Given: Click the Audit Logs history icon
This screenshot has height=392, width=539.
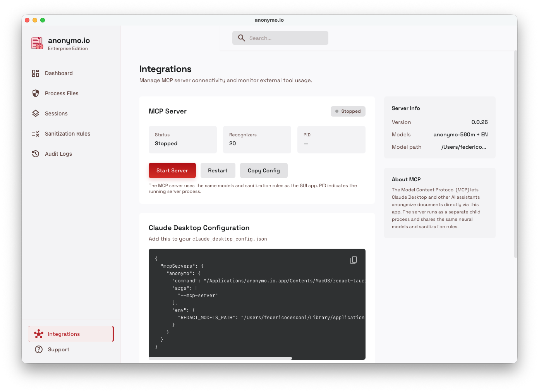Looking at the screenshot, I should click(36, 154).
